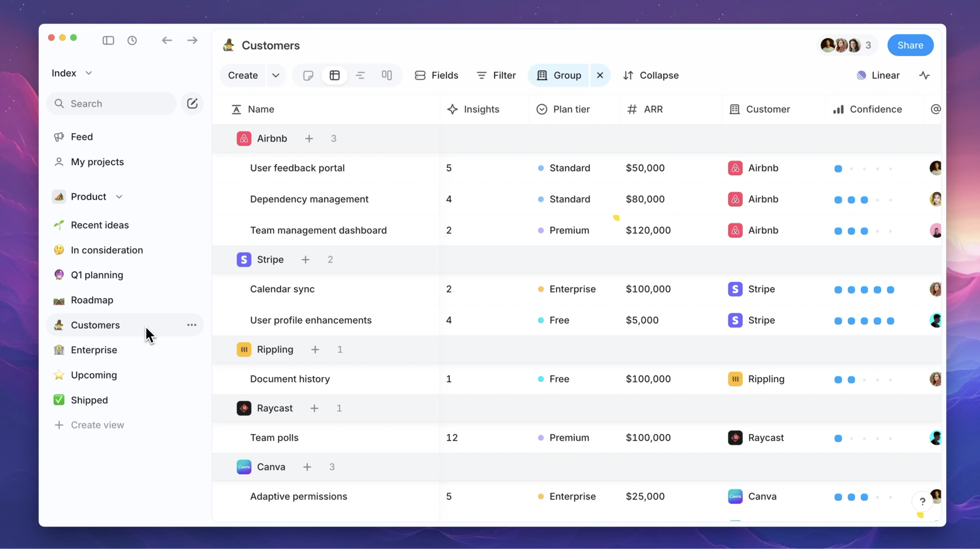This screenshot has width=980, height=549.
Task: Click the Linear integration icon with activity graph
Action: pyautogui.click(x=924, y=75)
